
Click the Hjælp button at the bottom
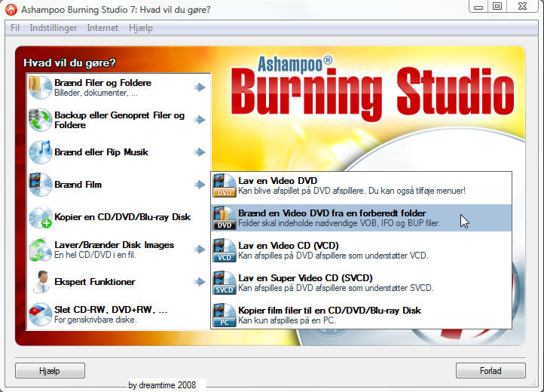pyautogui.click(x=50, y=371)
